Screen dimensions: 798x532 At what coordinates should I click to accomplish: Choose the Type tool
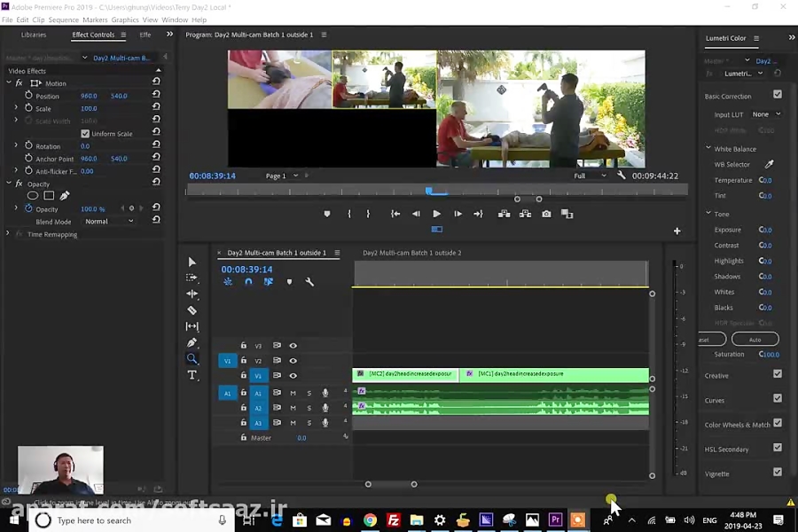click(x=192, y=375)
